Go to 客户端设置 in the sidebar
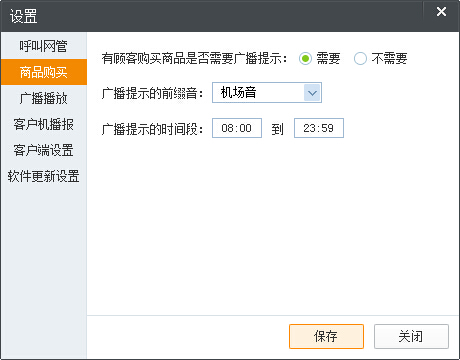 44,150
